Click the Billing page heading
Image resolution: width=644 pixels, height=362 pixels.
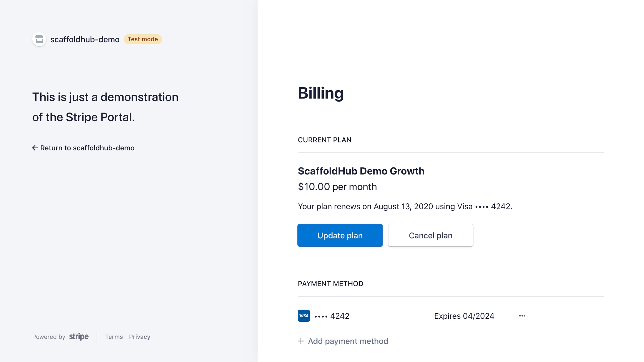pos(321,93)
